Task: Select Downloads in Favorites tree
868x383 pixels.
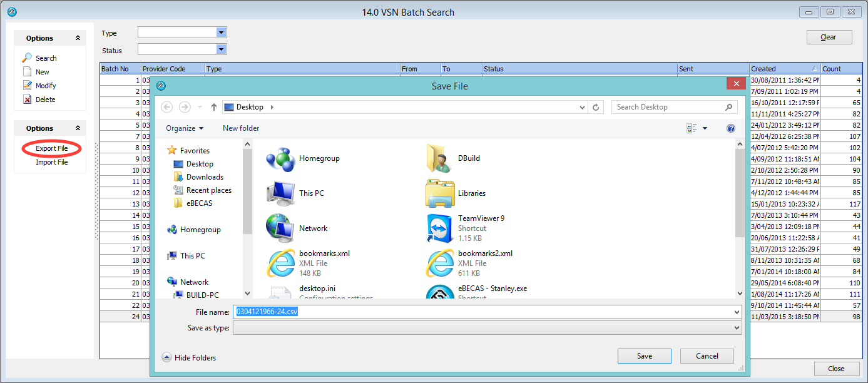Action: coord(205,177)
